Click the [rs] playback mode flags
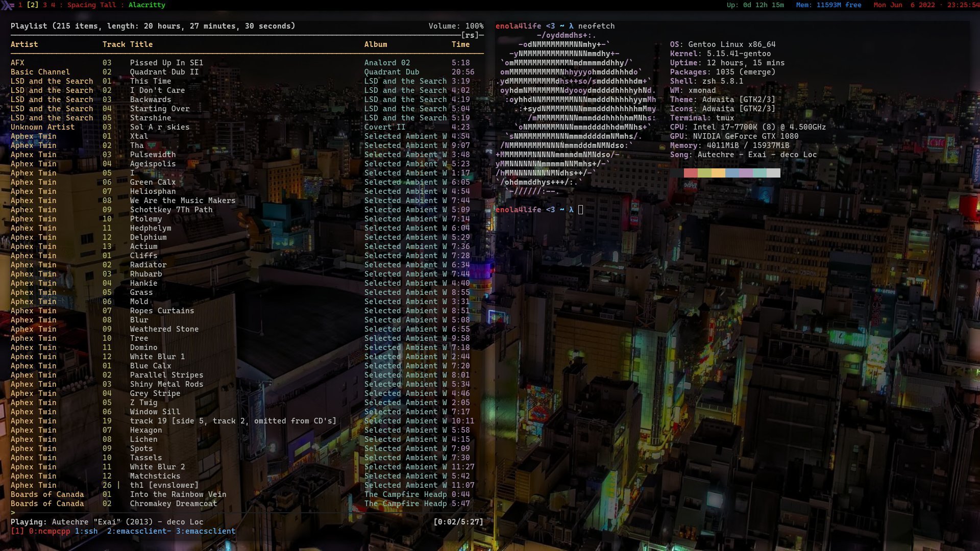The image size is (980, 551). [x=470, y=35]
